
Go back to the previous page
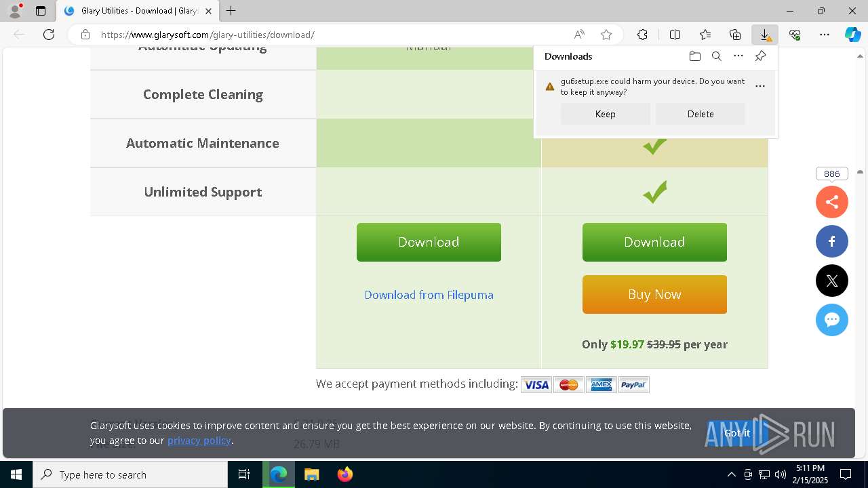coord(19,35)
